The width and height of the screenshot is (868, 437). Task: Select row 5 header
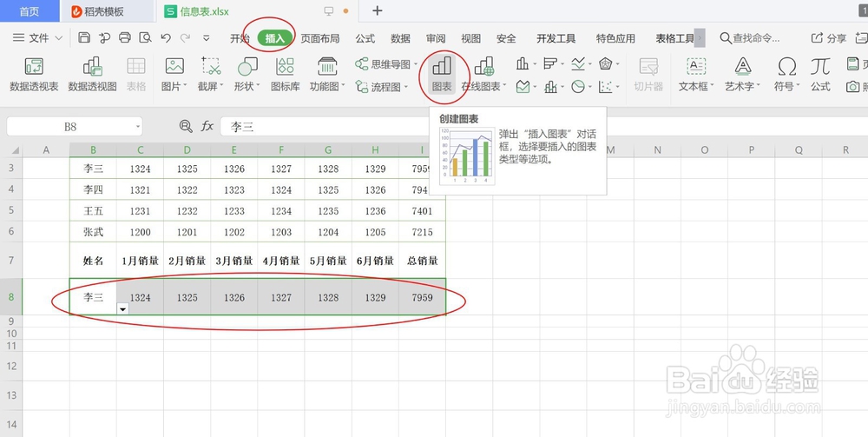(x=11, y=210)
